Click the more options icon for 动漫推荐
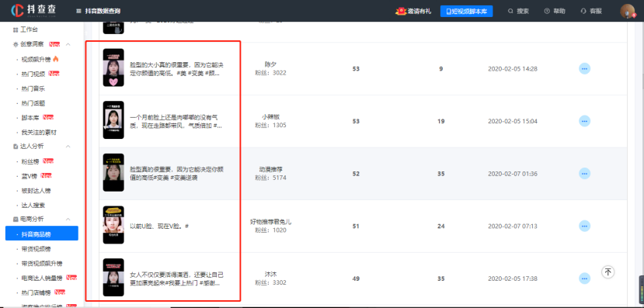The height and width of the screenshot is (308, 644). pyautogui.click(x=584, y=174)
